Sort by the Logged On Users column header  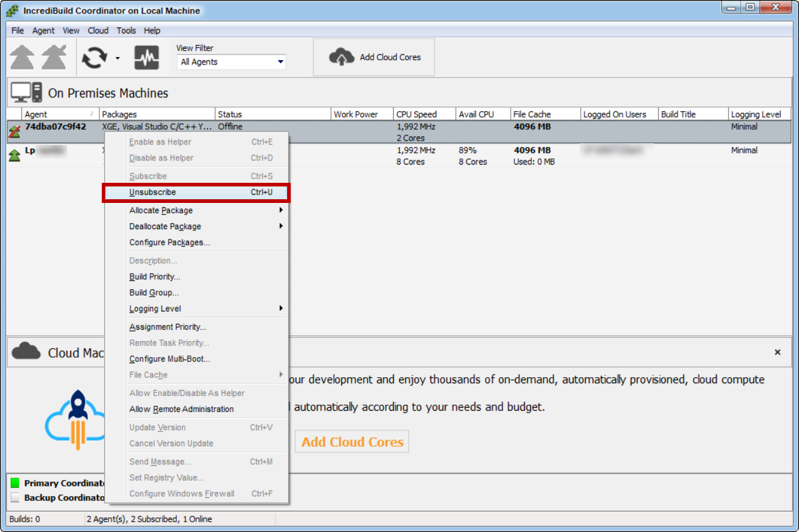pos(619,114)
